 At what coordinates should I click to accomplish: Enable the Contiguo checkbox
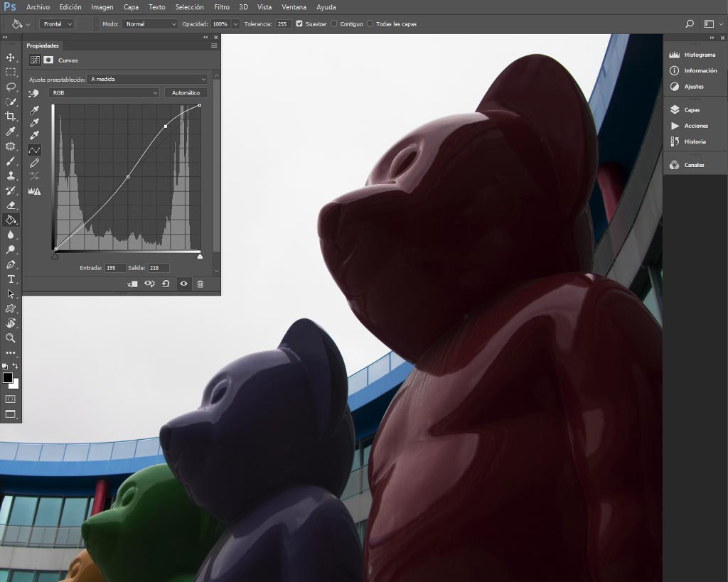(x=333, y=23)
